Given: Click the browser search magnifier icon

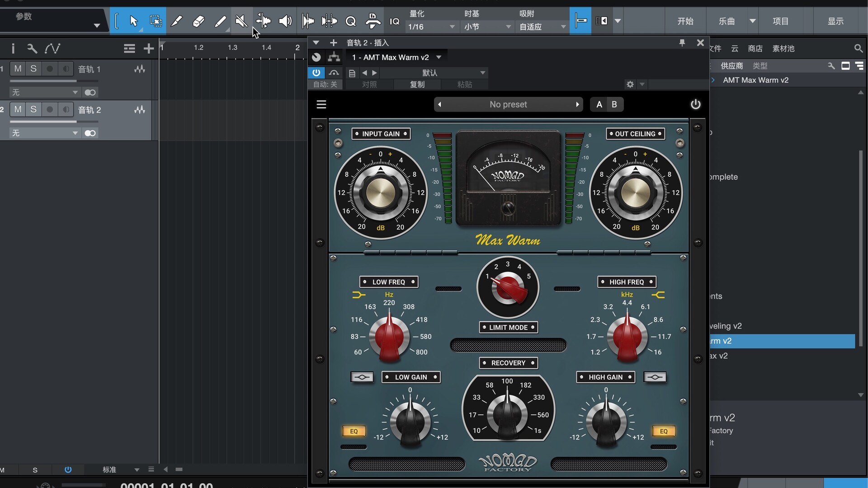Looking at the screenshot, I should (x=858, y=48).
